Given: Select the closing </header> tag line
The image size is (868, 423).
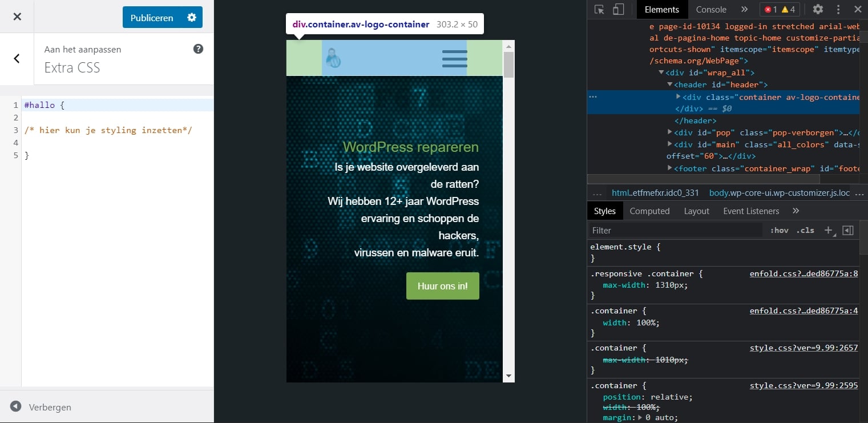Looking at the screenshot, I should 695,120.
